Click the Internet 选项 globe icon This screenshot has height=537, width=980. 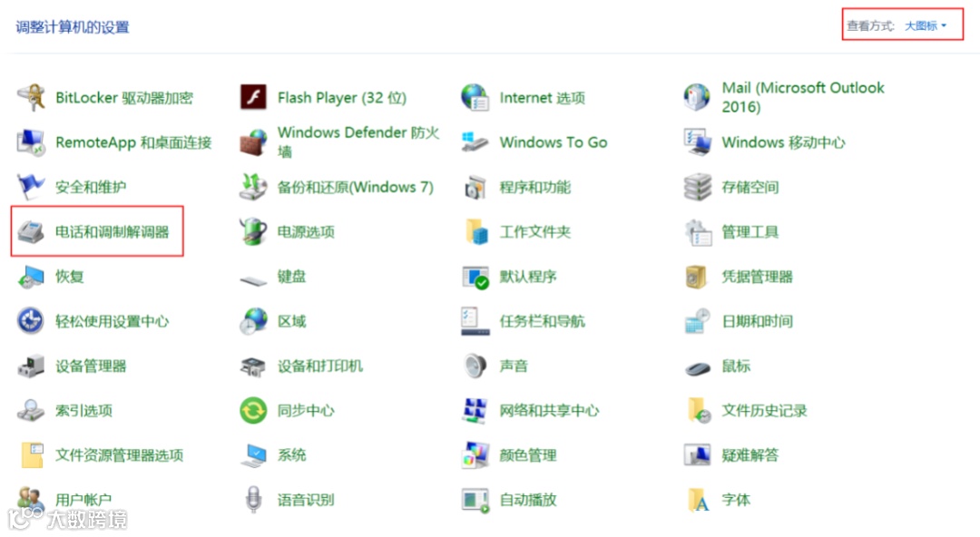(x=475, y=98)
